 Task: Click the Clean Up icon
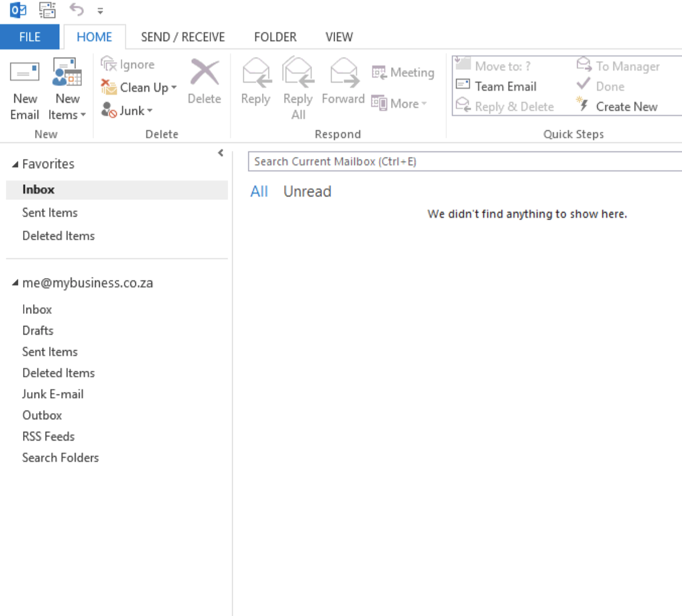pyautogui.click(x=109, y=88)
